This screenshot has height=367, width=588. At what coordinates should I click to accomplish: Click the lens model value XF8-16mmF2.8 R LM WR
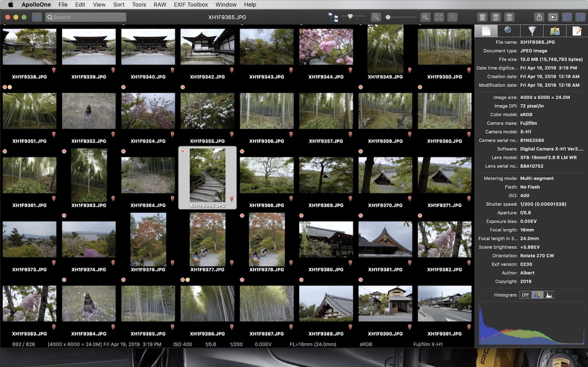548,158
